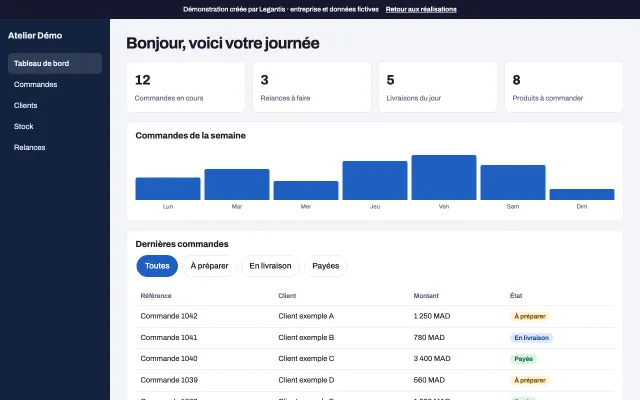Click the 780 MAD amount
Image resolution: width=640 pixels, height=400 pixels.
pos(429,338)
